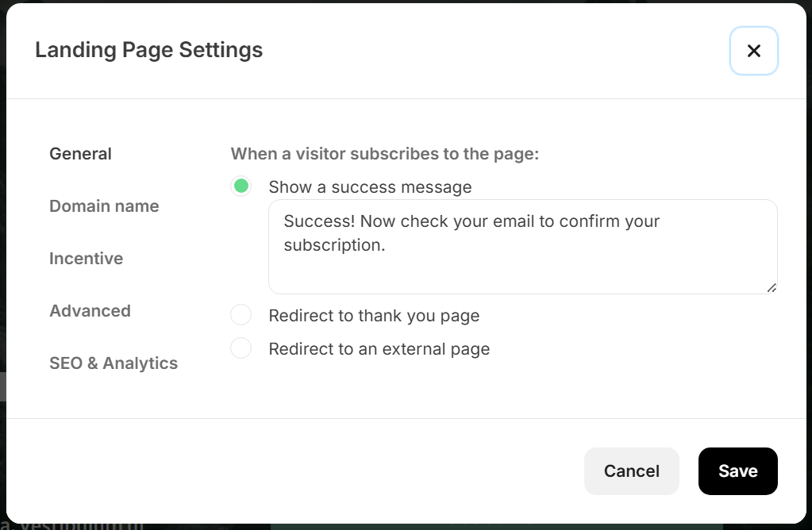Click the "Landing Page Settings" dialog title
Screen dimensions: 812x530
(148, 50)
